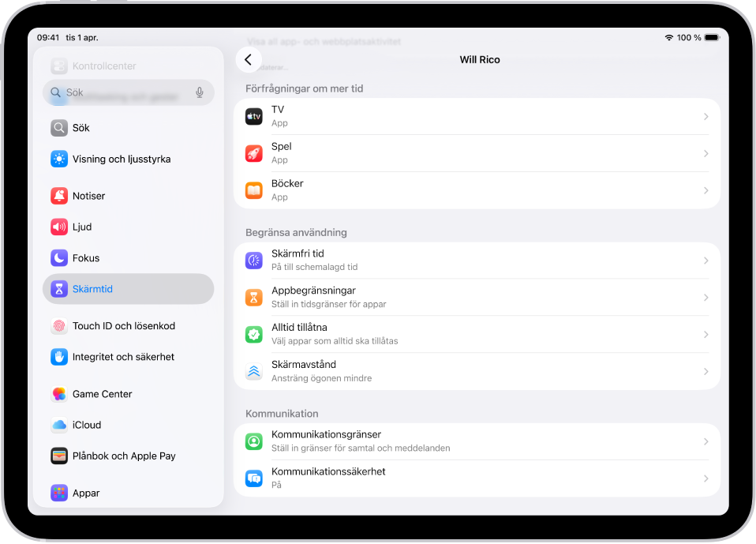Open Visning och ljusstyrka label
The height and width of the screenshot is (544, 756).
(122, 159)
